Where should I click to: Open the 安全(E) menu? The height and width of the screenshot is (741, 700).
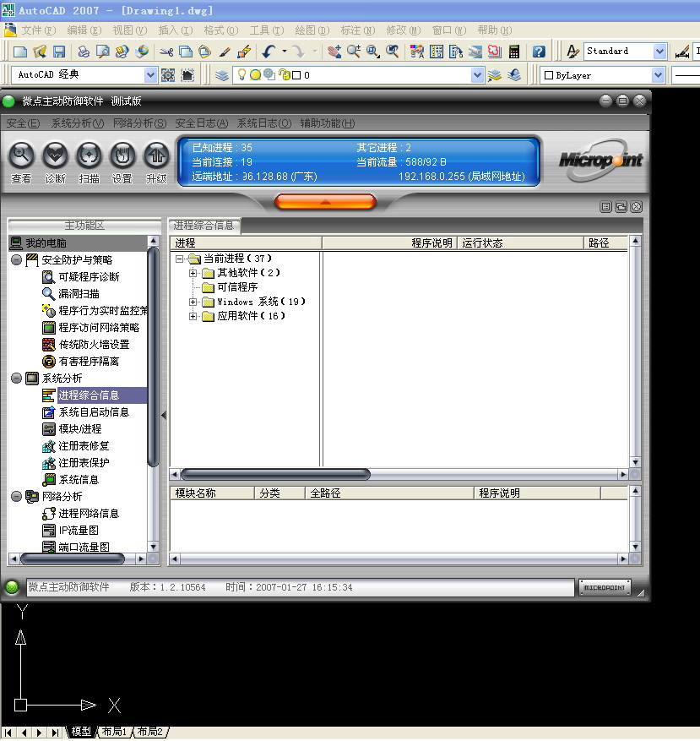pos(23,123)
